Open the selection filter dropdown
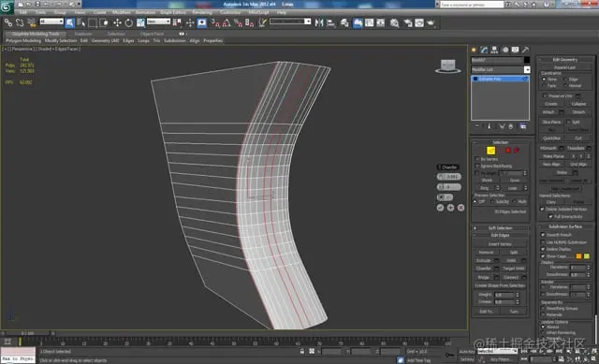The image size is (599, 364). tap(51, 22)
